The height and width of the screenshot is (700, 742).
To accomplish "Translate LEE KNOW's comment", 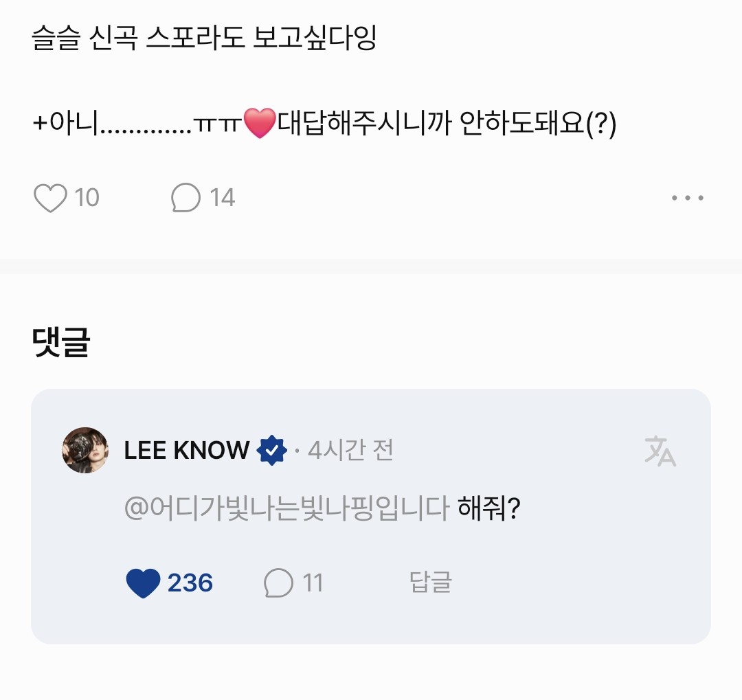I will point(660,451).
